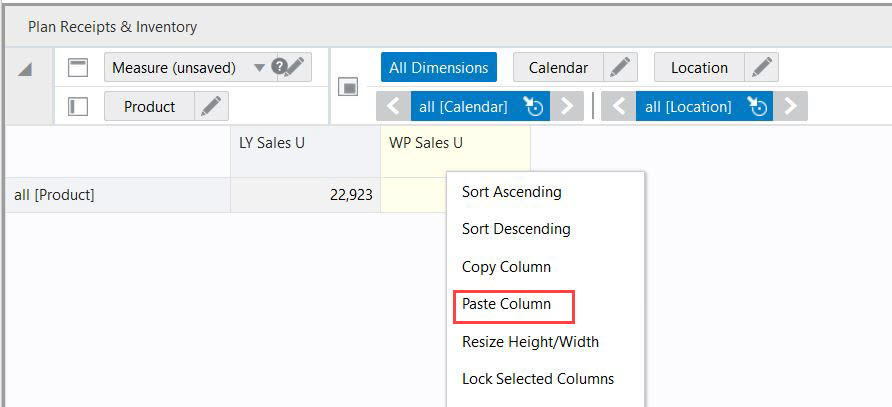This screenshot has width=892, height=407.
Task: Edit Calendar dimension using its pencil icon
Action: click(620, 68)
